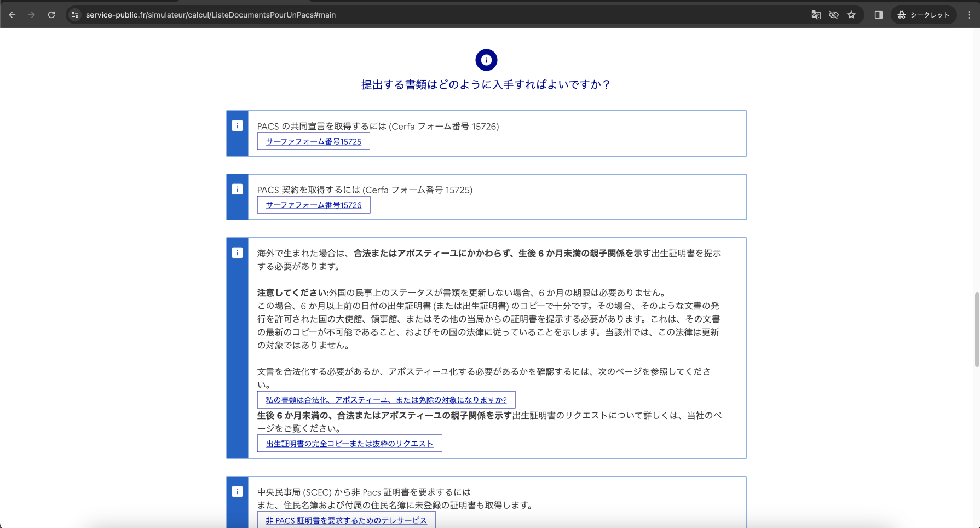Click bold text 注意してください:
This screenshot has width=980, height=528.
click(x=293, y=293)
